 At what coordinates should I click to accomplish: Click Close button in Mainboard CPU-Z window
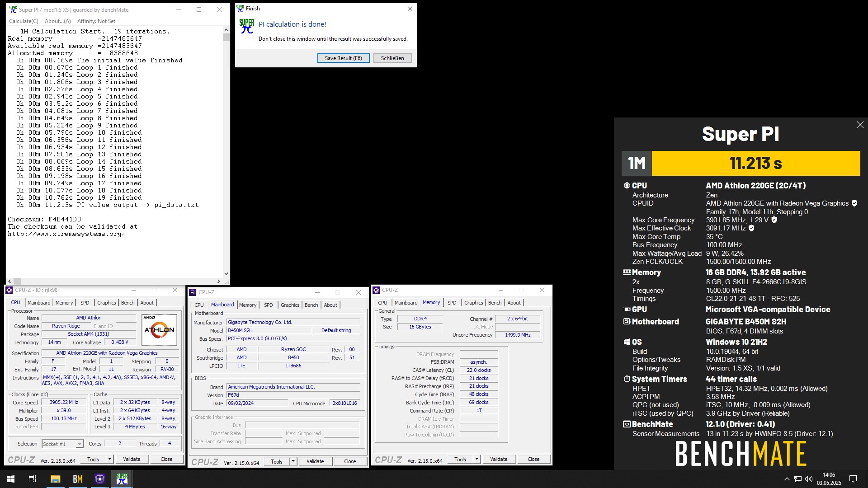coord(350,461)
